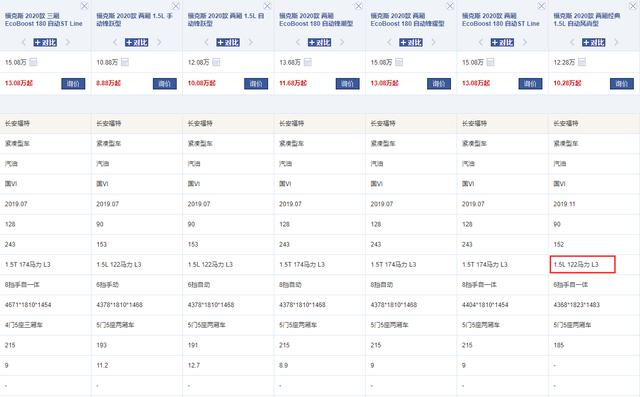Move 1.5L 自动锋跃型 column right

click(251, 42)
